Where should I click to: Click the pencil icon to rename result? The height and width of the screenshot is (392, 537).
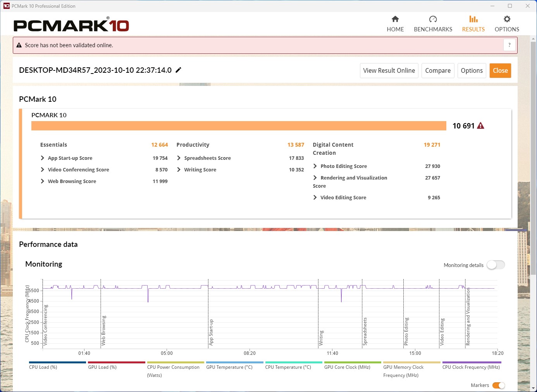(178, 70)
